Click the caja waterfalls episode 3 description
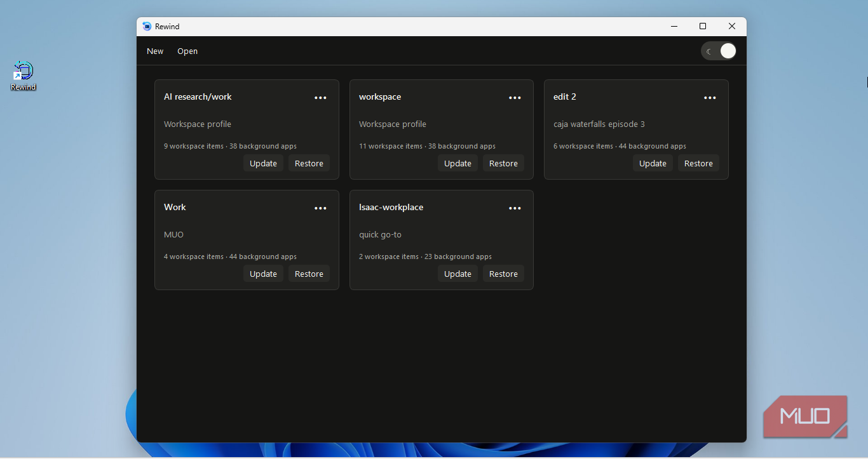 599,124
